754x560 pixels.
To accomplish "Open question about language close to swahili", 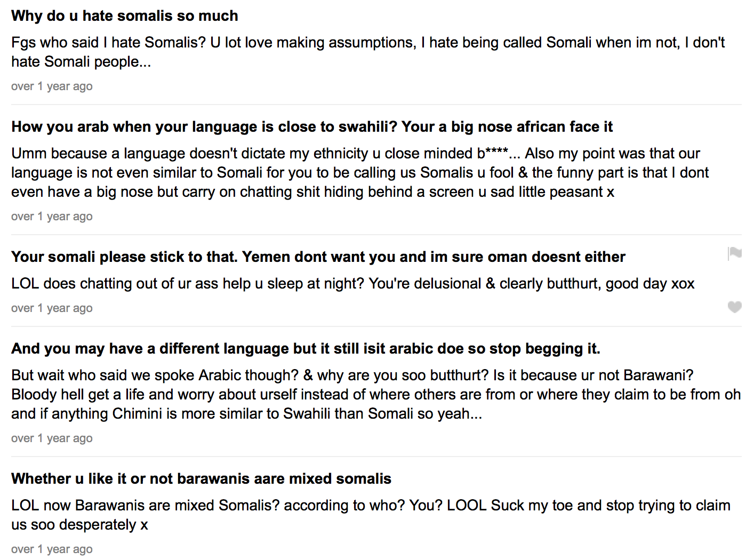I will click(x=312, y=127).
